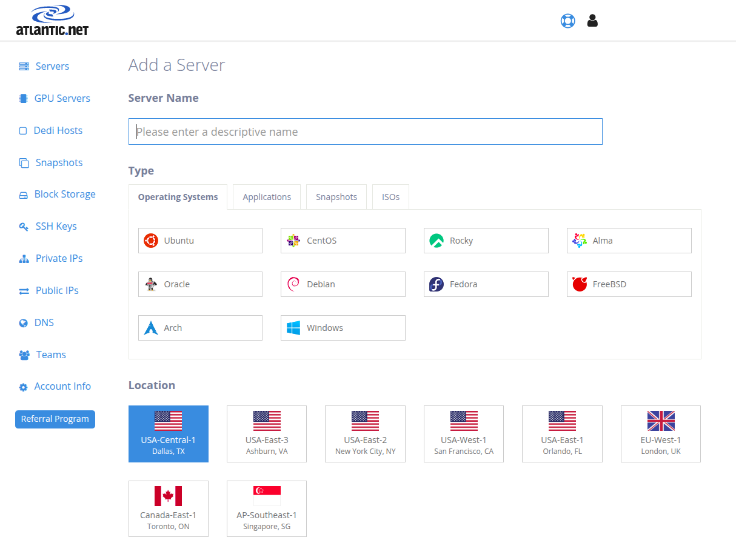Switch to the Applications tab

coord(267,197)
